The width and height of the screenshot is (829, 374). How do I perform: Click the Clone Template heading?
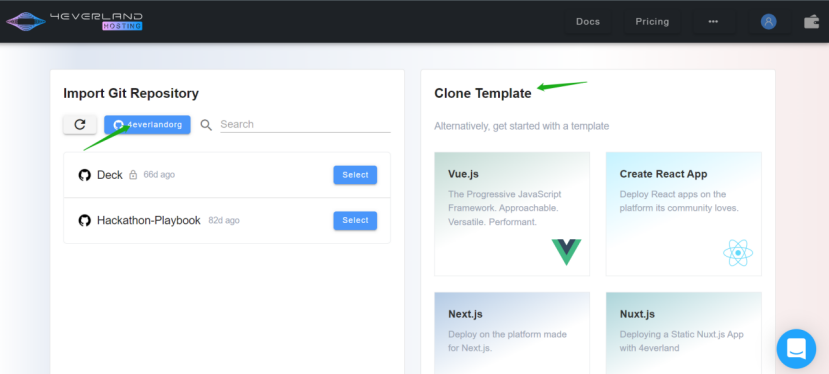483,94
